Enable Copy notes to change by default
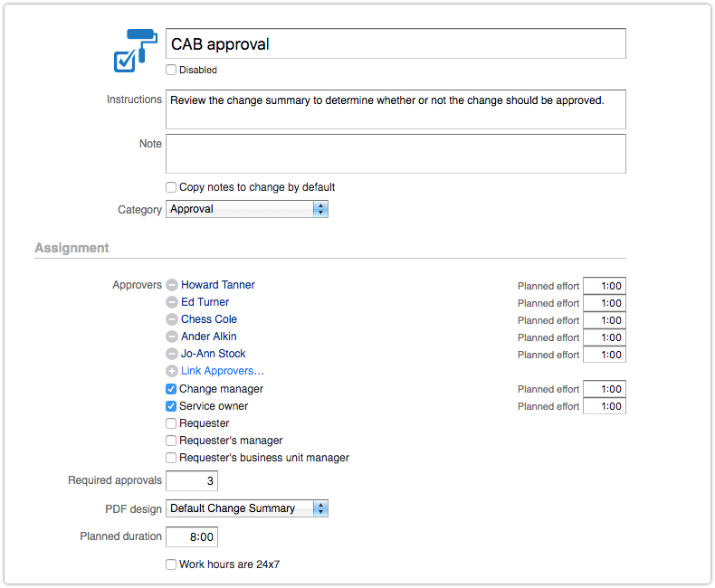 coord(171,187)
